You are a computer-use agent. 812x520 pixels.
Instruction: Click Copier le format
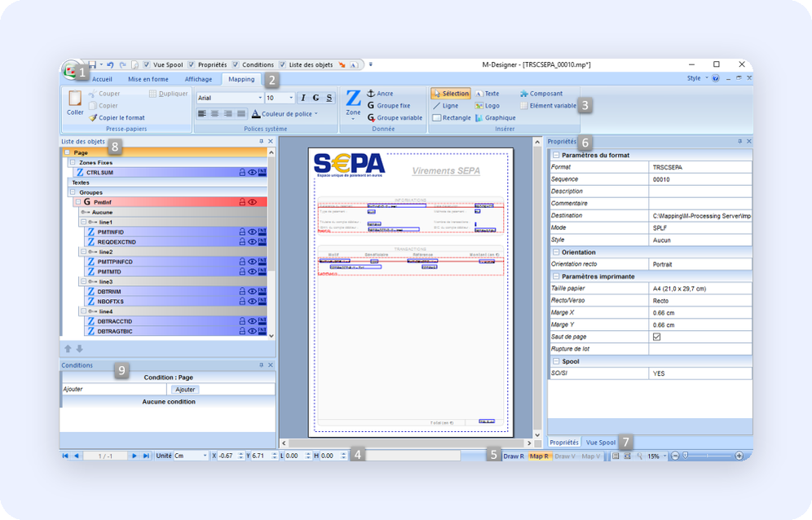pos(117,117)
